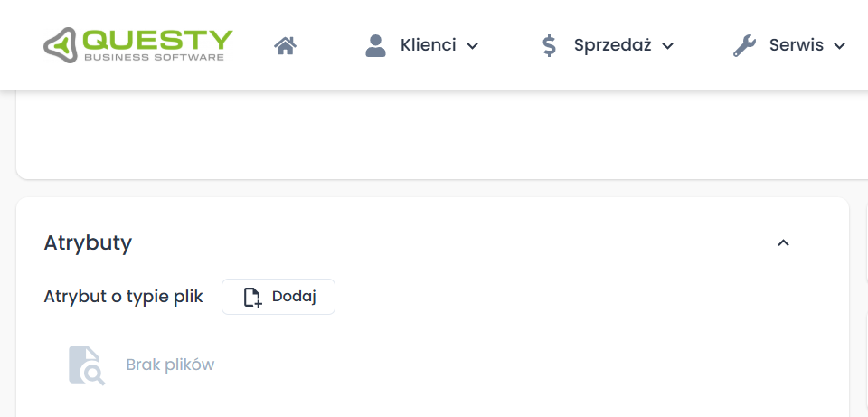Screen dimensions: 868x417
Task: Click the Sprzedaż dollar sign icon
Action: tap(549, 45)
